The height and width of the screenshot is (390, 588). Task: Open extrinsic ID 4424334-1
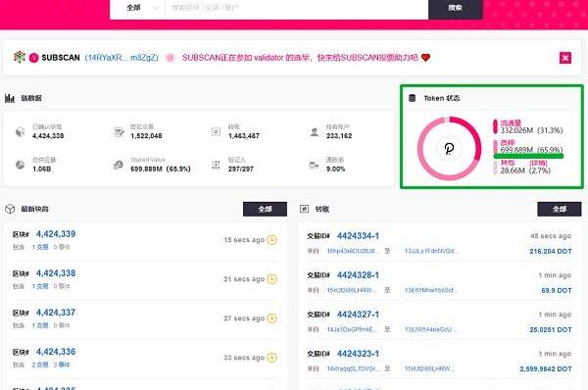[358, 236]
